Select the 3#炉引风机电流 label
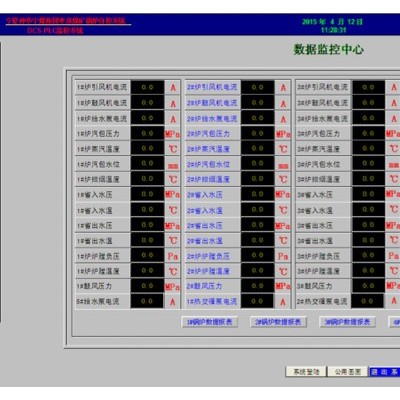400x400 pixels. pos(323,87)
